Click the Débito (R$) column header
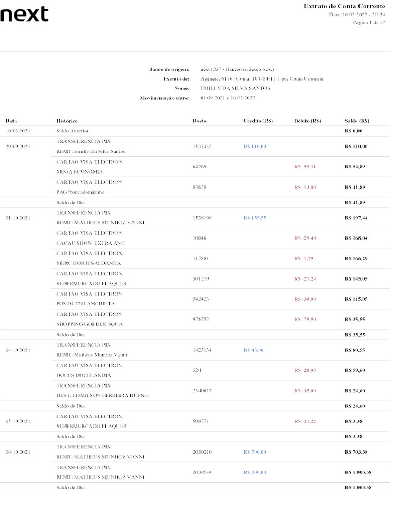 pyautogui.click(x=308, y=121)
